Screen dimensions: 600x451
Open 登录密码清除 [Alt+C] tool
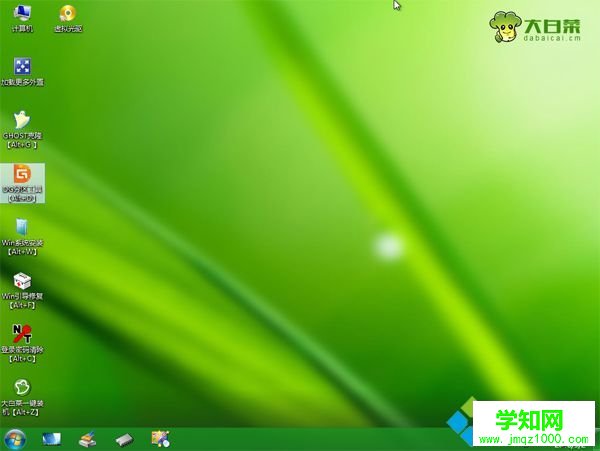[22, 344]
